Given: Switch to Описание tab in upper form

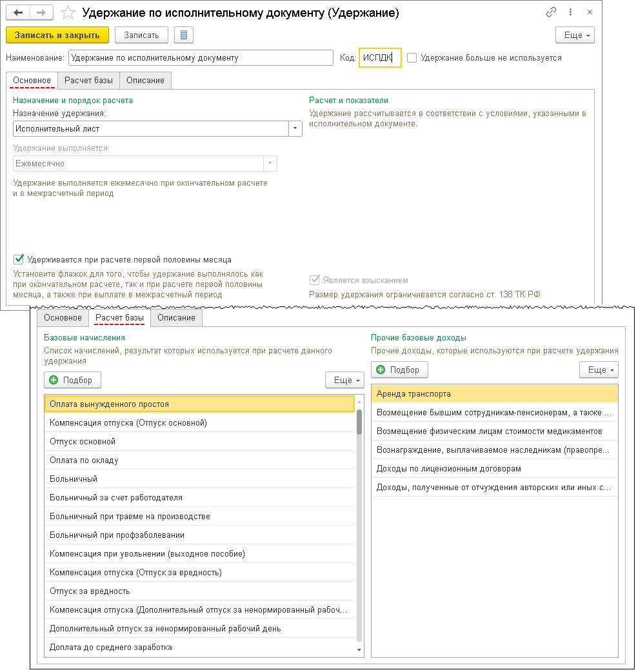Looking at the screenshot, I should point(145,81).
